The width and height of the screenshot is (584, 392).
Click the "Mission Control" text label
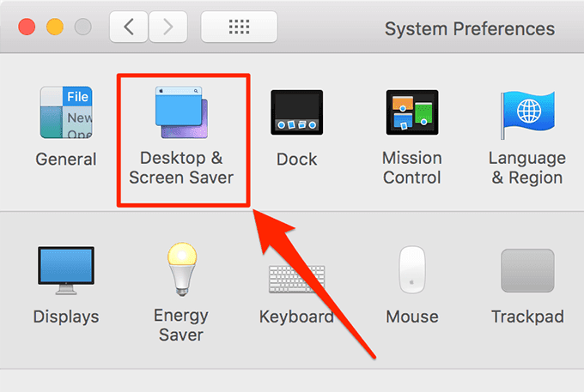pos(412,168)
